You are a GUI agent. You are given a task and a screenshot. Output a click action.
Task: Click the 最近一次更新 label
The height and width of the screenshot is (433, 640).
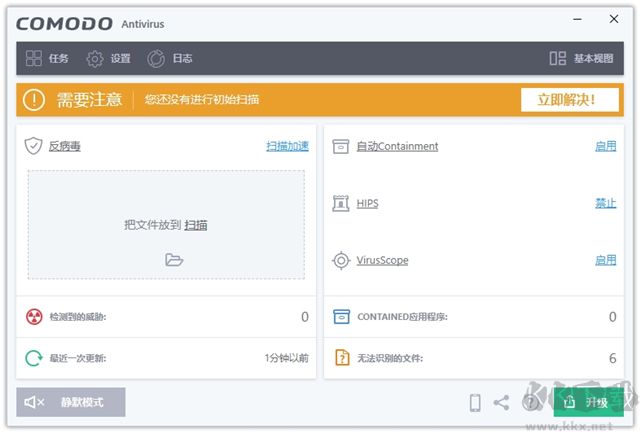[x=78, y=358]
